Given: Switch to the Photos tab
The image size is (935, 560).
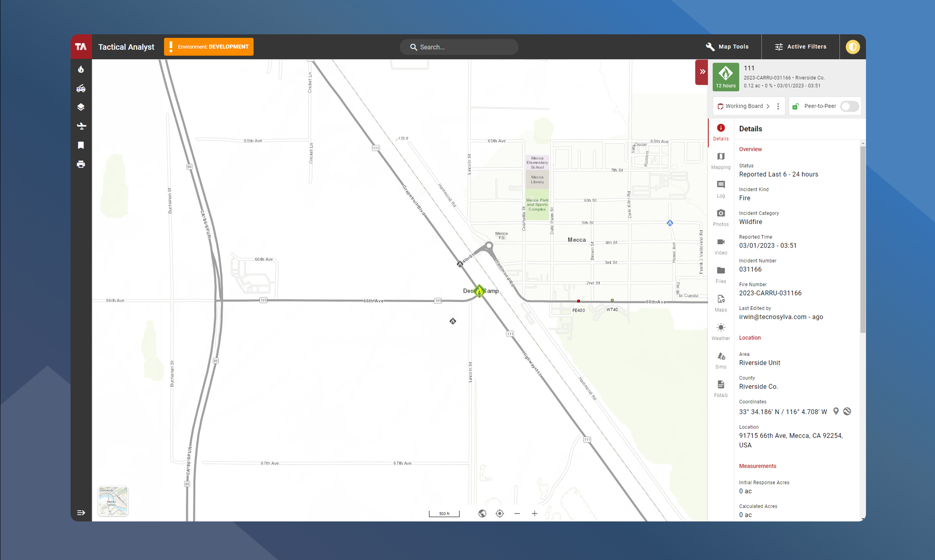Looking at the screenshot, I should pos(721,217).
